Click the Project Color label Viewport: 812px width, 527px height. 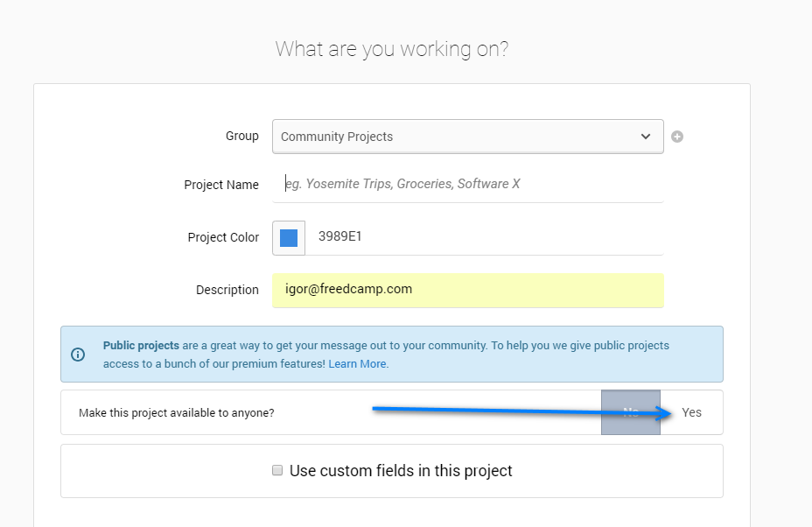click(223, 237)
